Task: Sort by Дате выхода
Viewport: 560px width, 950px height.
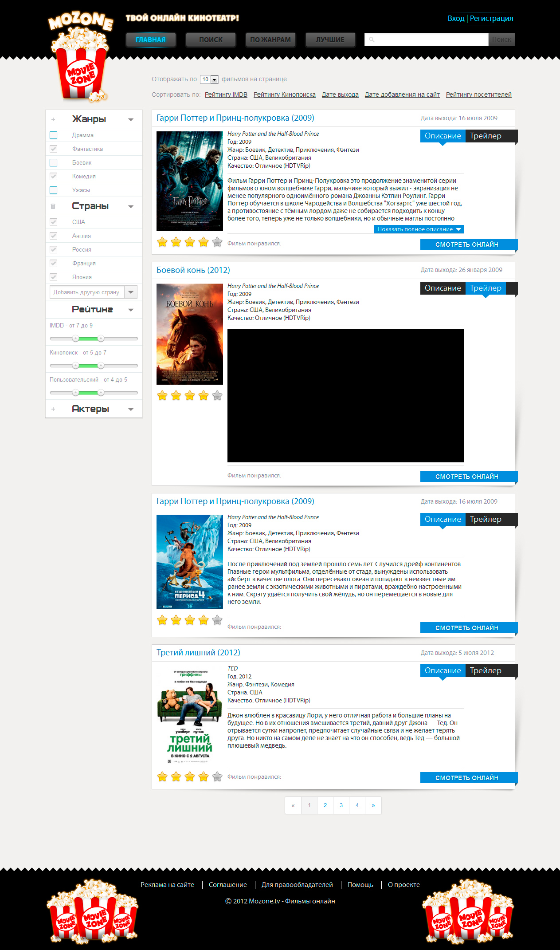Action: coord(340,95)
